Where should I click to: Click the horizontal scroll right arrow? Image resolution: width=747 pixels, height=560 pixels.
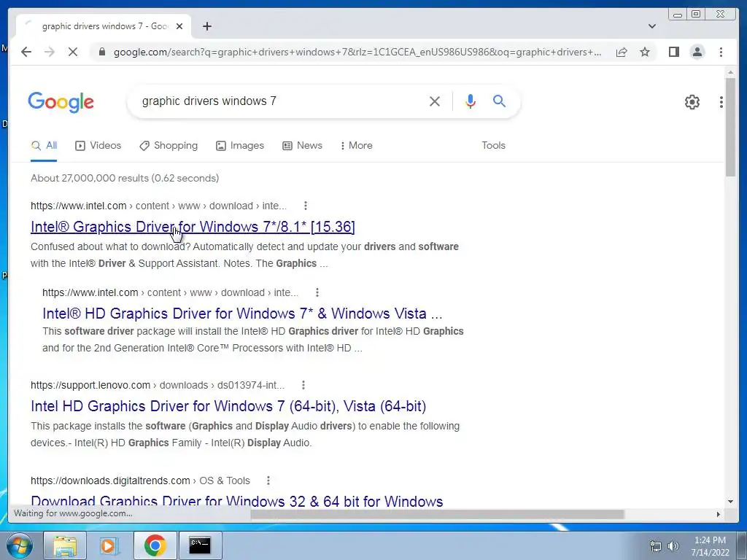pos(719,514)
